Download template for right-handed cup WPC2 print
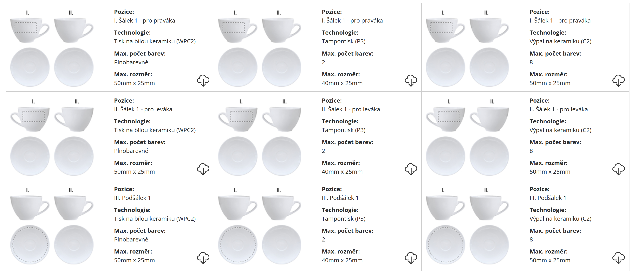The width and height of the screenshot is (644, 271). pos(203,80)
